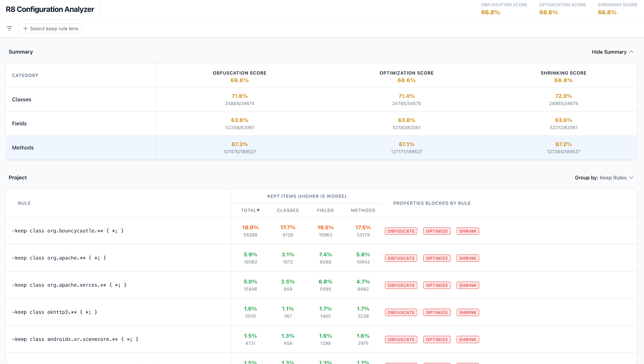Sort by TOTAL column header
Viewport: 644px width, 364px height.
tap(250, 210)
